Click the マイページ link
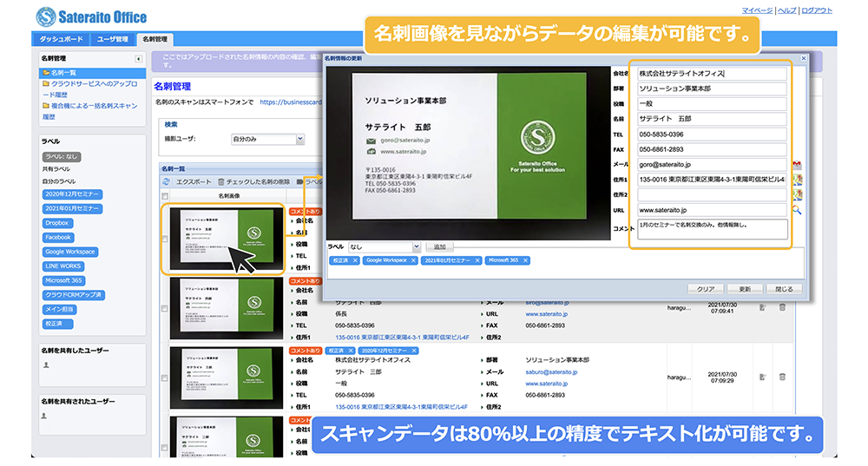The width and height of the screenshot is (868, 466). point(757,10)
